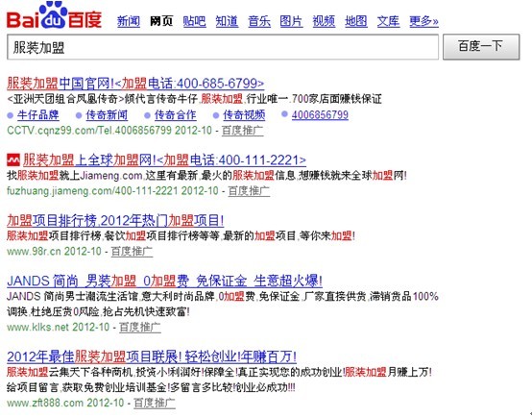Select the 网页 tab
This screenshot has height=417, width=532.
click(161, 21)
